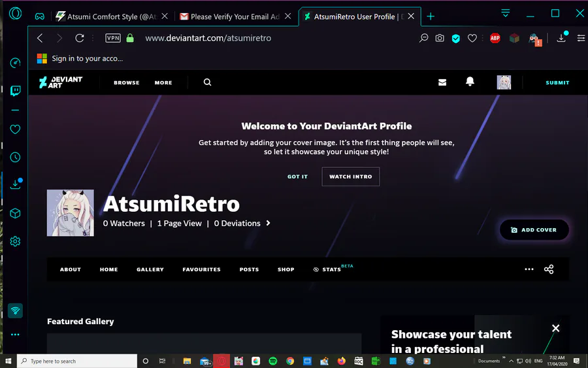Image resolution: width=588 pixels, height=368 pixels.
Task: Close the Please Verify Your Email tab
Action: click(287, 16)
